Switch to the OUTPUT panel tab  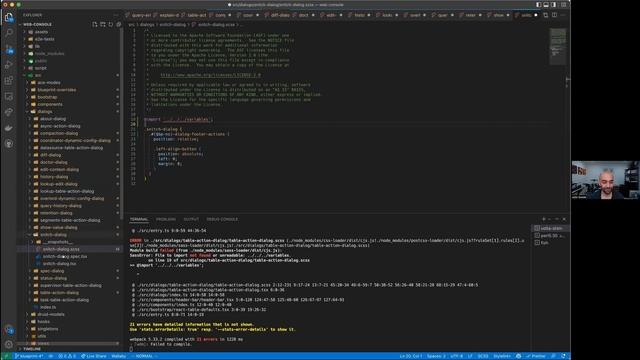191,220
